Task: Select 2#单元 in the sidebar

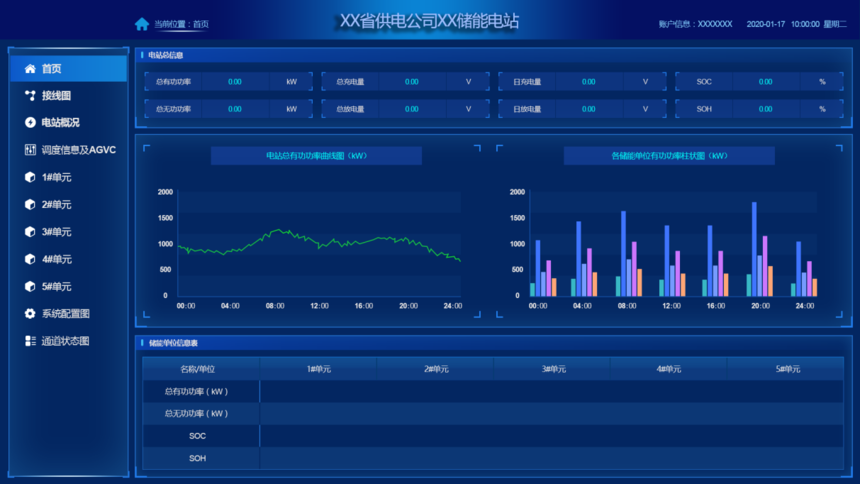Action: coord(56,205)
